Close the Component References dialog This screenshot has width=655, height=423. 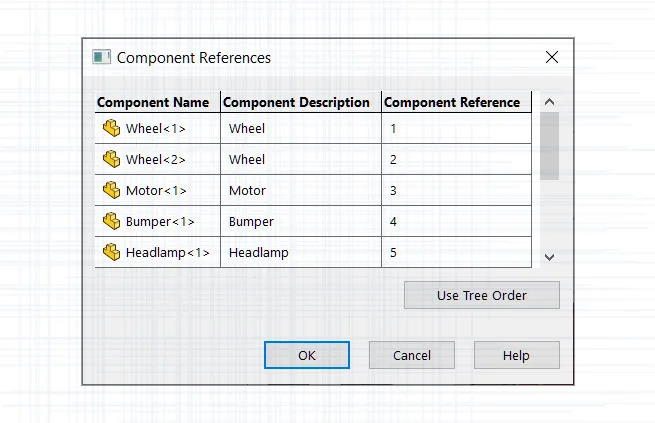552,57
